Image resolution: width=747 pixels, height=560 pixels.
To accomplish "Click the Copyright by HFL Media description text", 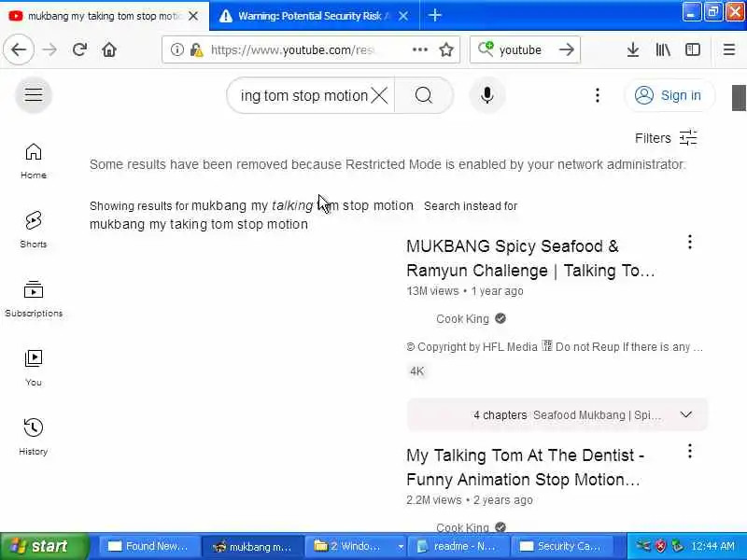I will pos(555,346).
